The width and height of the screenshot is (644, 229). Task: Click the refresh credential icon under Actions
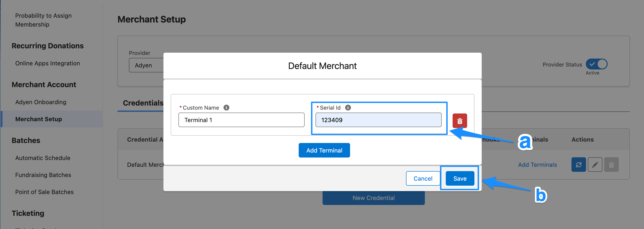pyautogui.click(x=579, y=164)
